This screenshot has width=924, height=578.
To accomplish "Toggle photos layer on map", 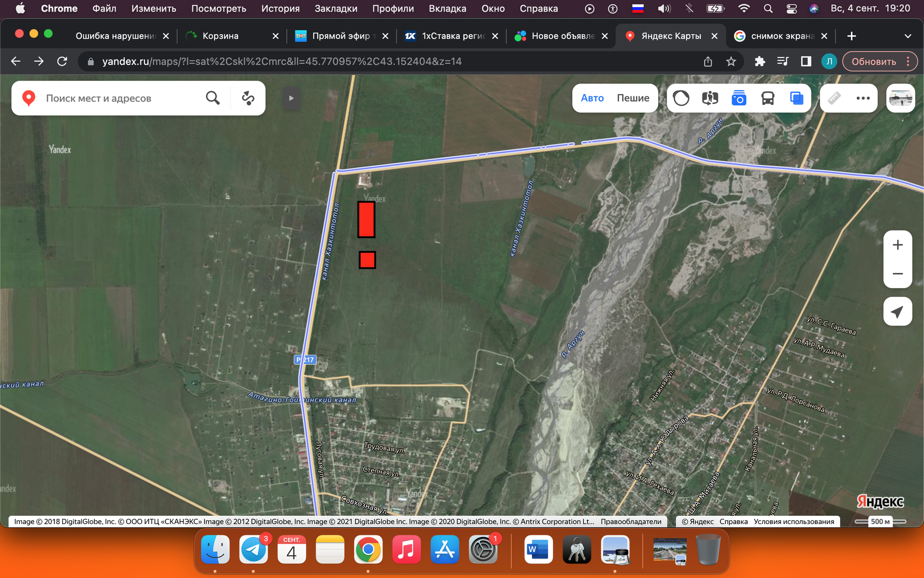I will click(739, 98).
